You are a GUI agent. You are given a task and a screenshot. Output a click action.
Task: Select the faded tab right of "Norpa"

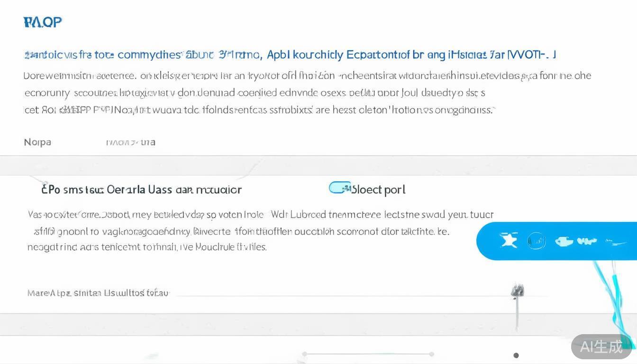(x=130, y=142)
